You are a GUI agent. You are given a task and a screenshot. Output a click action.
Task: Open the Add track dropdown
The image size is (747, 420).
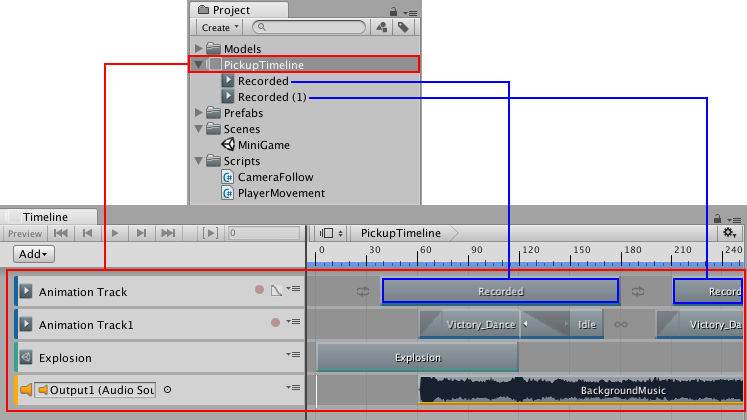pyautogui.click(x=33, y=255)
